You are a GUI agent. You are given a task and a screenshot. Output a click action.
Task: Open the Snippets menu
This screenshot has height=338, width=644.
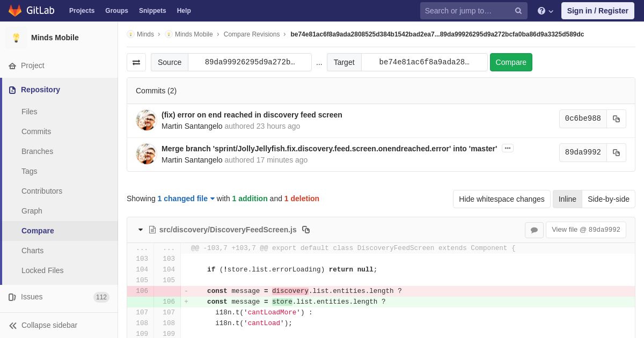coord(152,11)
